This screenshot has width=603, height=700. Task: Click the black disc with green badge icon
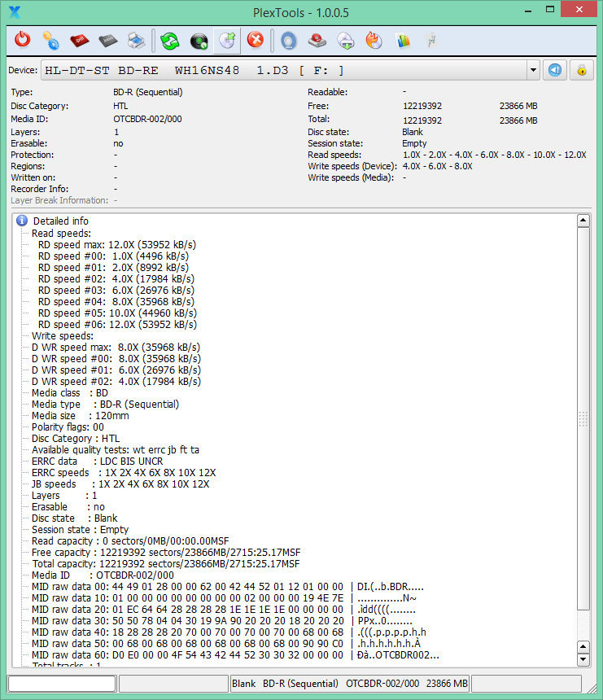pos(199,41)
